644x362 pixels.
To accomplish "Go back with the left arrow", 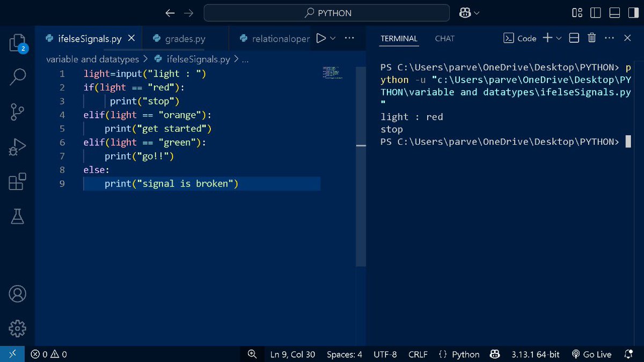I will click(170, 13).
